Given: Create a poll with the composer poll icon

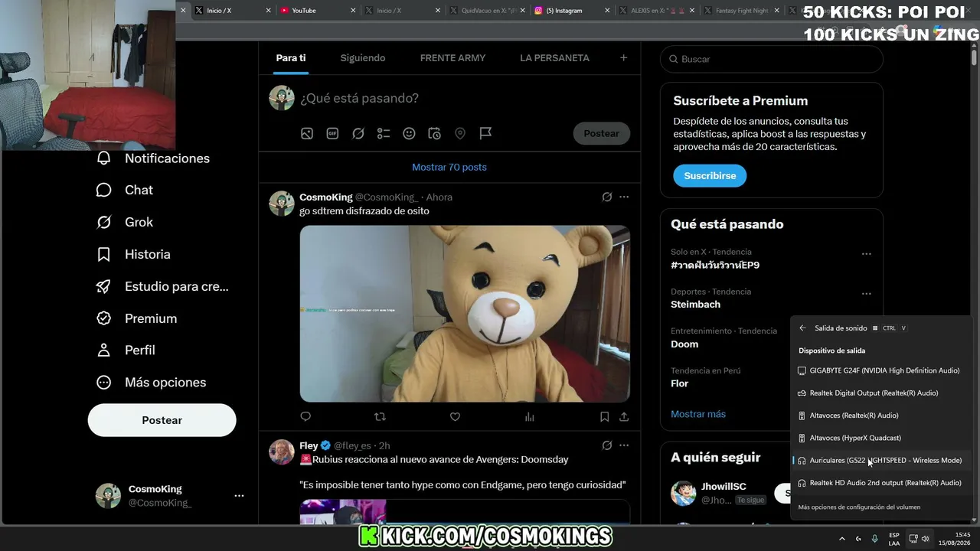Looking at the screenshot, I should pyautogui.click(x=384, y=133).
